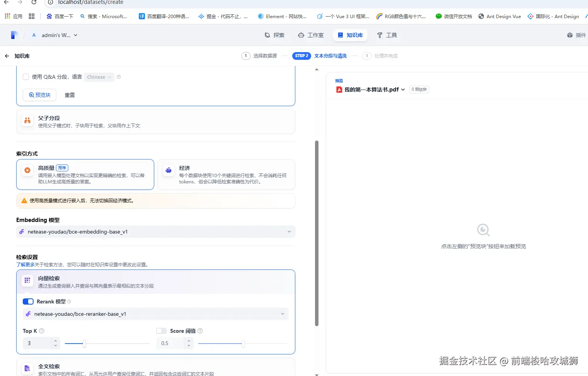Click the Score threshold help icon
This screenshot has width=588, height=376.
coord(200,331)
